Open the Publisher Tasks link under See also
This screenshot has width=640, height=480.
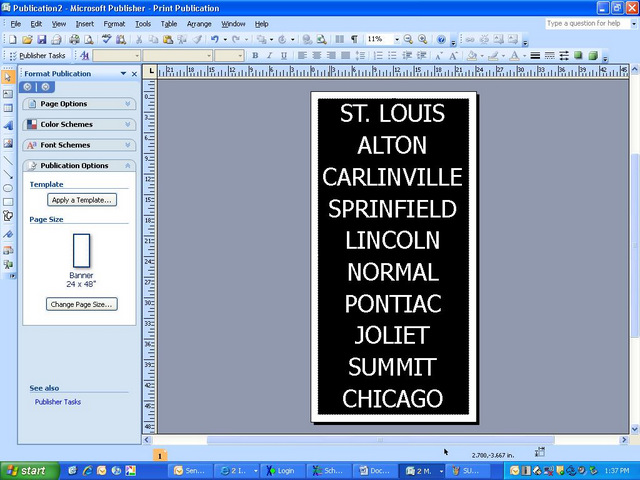pos(58,402)
